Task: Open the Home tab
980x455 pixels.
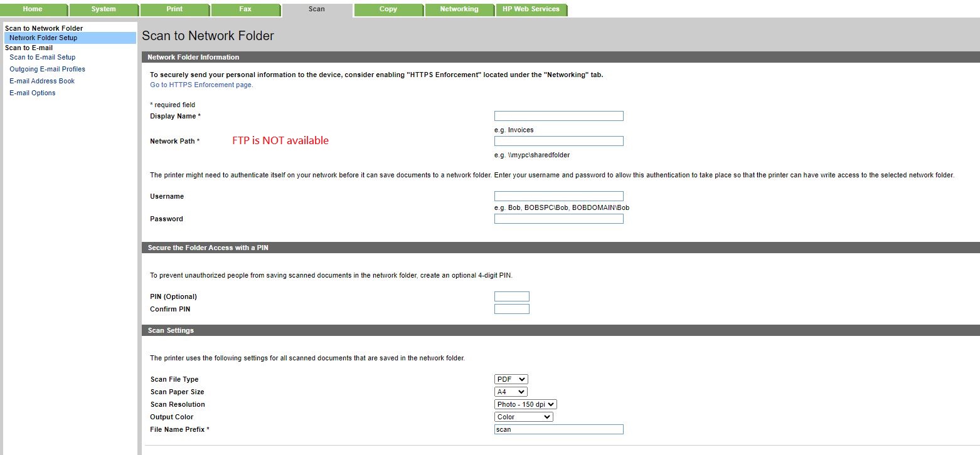Action: (33, 9)
